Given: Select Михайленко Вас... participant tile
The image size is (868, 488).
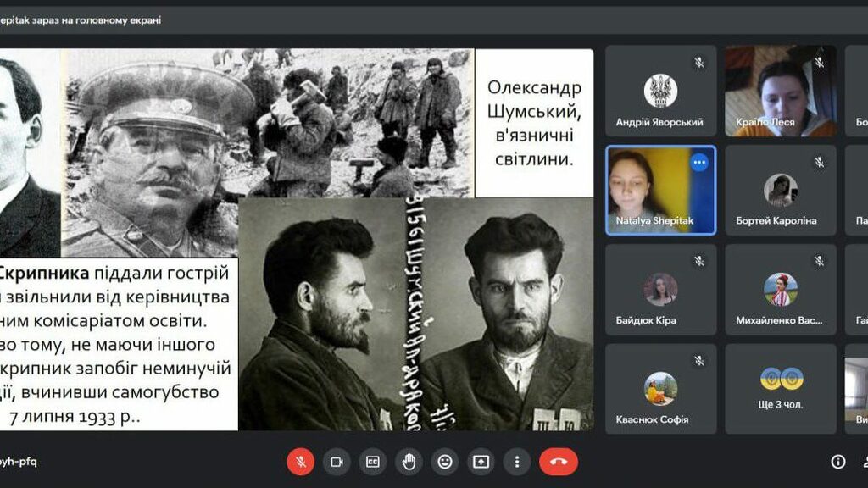Looking at the screenshot, I should (780, 290).
